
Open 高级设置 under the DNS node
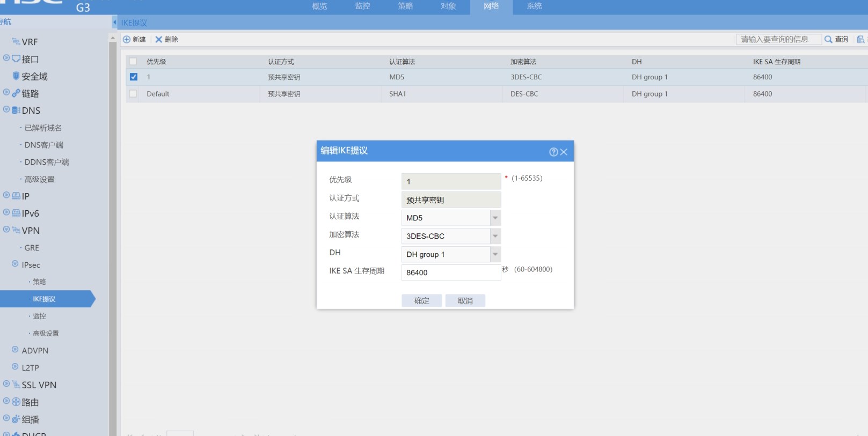[39, 179]
